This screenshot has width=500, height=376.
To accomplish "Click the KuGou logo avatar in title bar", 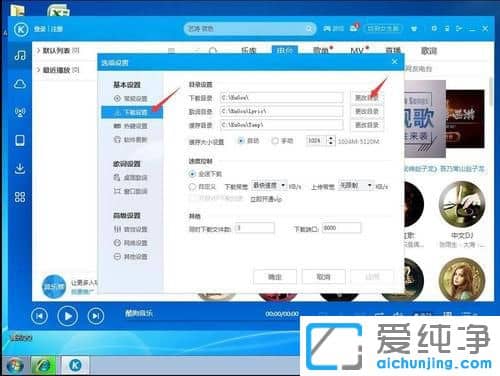I will click(x=21, y=29).
